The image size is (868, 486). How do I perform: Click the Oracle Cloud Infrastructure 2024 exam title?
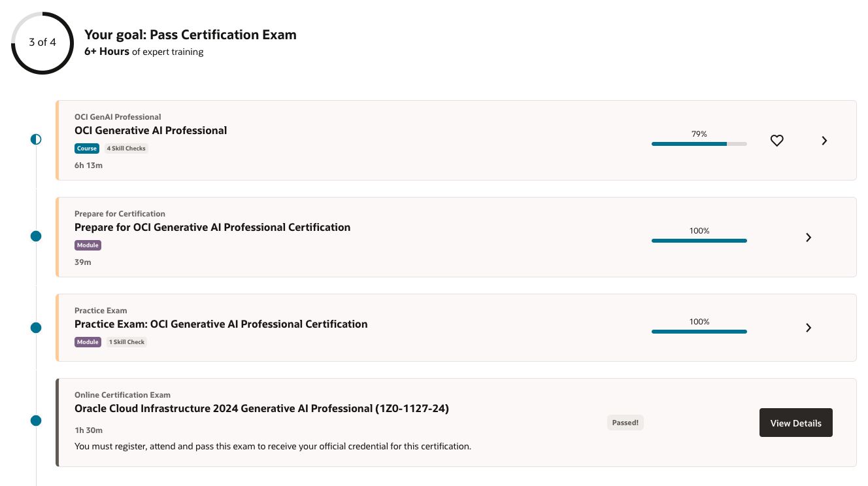point(261,408)
